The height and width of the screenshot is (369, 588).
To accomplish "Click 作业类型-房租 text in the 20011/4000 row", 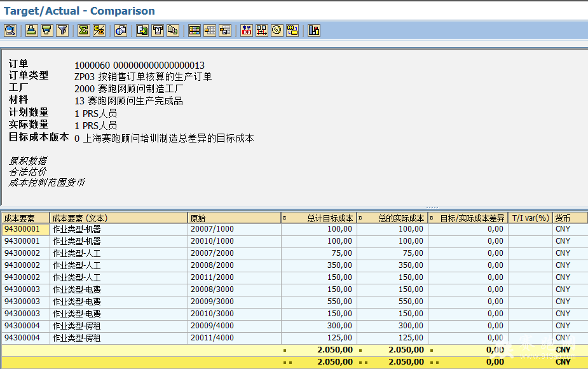I will (x=76, y=337).
